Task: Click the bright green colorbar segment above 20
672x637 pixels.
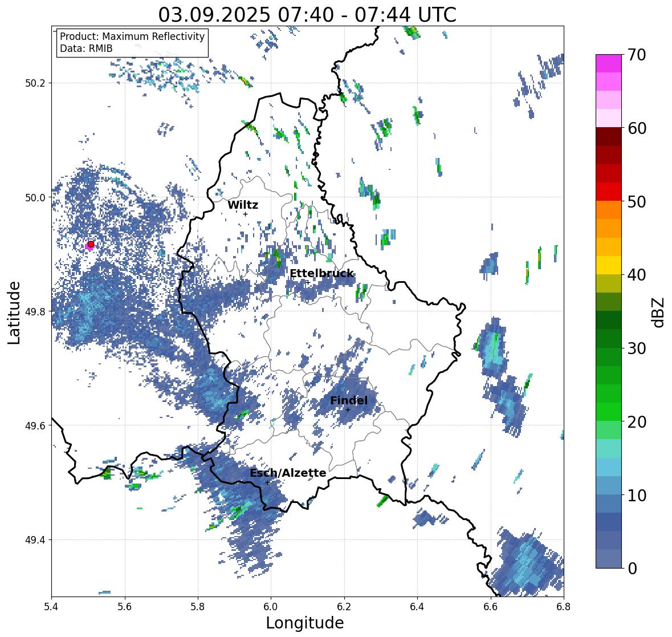Action: tap(609, 412)
